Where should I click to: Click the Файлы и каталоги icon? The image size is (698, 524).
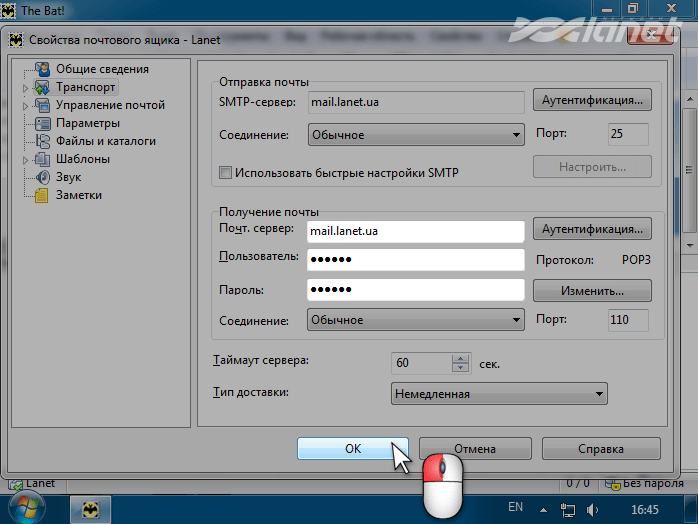pyautogui.click(x=42, y=141)
